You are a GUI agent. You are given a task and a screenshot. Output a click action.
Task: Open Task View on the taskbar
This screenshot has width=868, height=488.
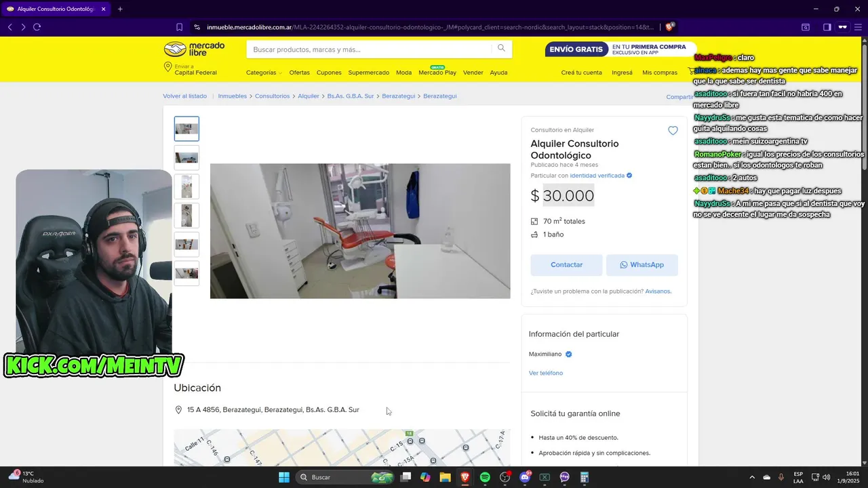tap(406, 477)
